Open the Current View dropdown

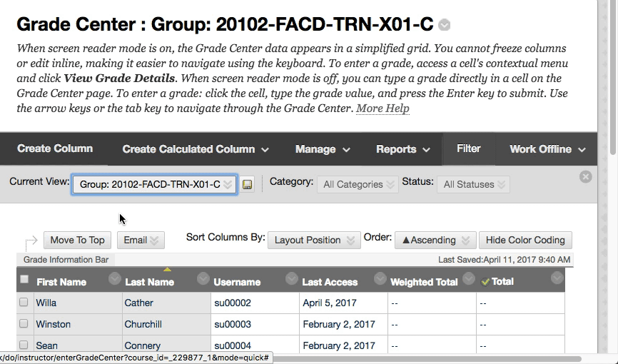click(x=155, y=184)
